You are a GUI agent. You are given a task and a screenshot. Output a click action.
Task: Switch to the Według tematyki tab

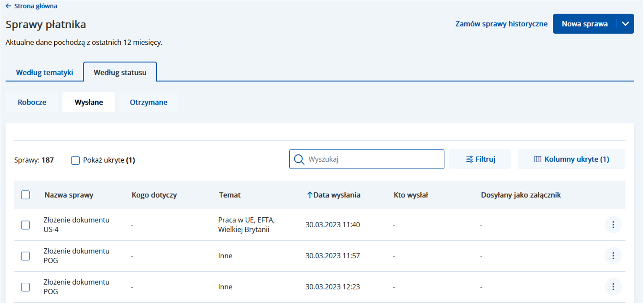(x=44, y=72)
